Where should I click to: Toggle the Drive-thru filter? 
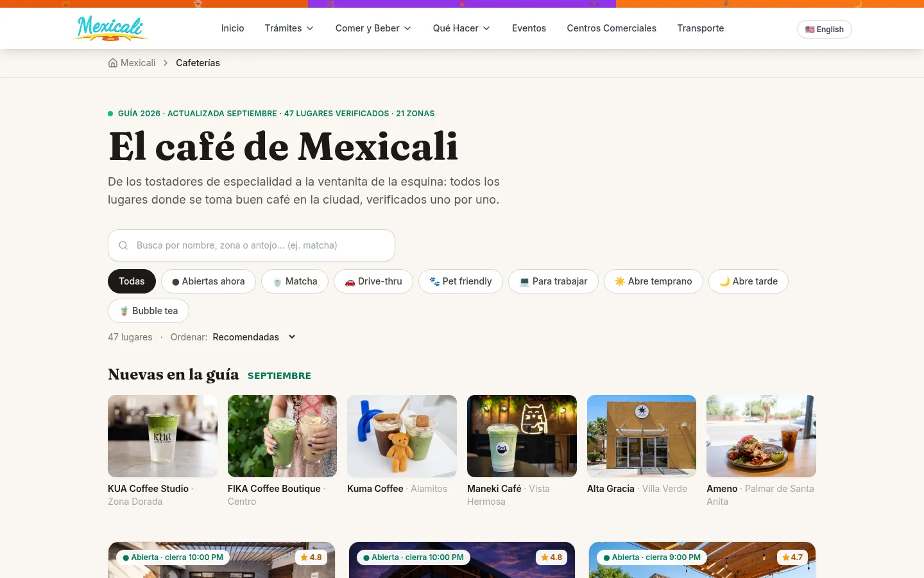373,281
